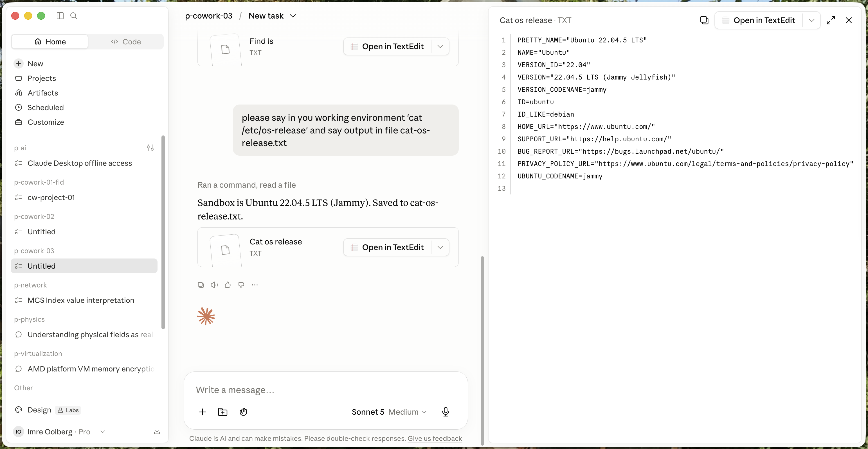This screenshot has height=449, width=868.
Task: Open Customize in the sidebar
Action: click(46, 122)
